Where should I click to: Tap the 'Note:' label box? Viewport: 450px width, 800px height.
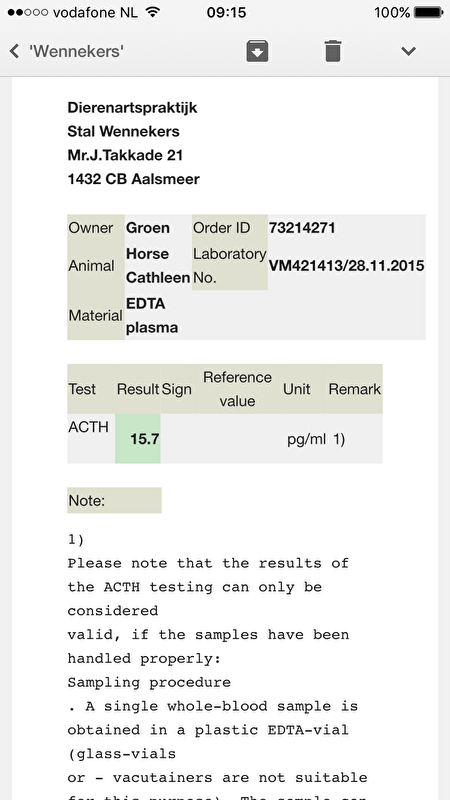pos(114,501)
